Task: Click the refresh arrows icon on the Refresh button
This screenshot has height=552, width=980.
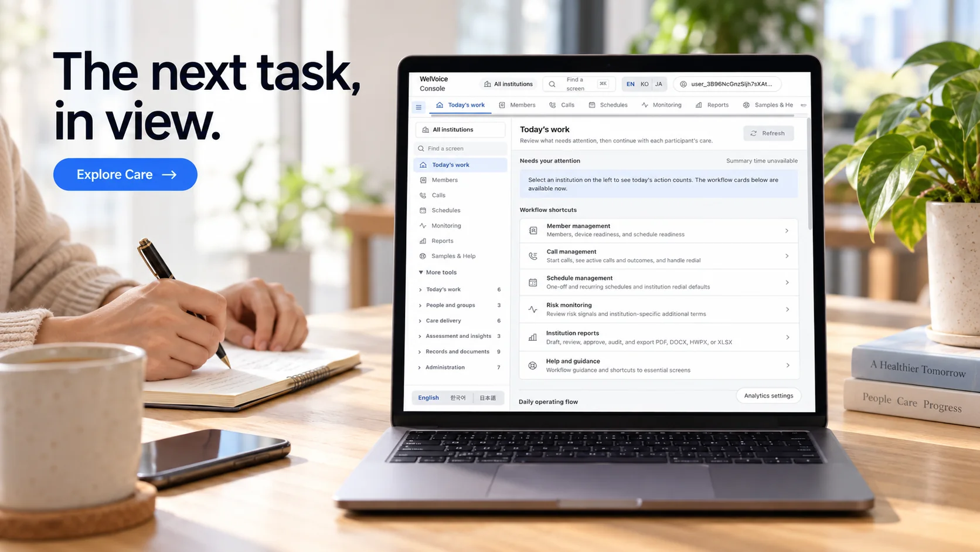Action: click(x=754, y=133)
